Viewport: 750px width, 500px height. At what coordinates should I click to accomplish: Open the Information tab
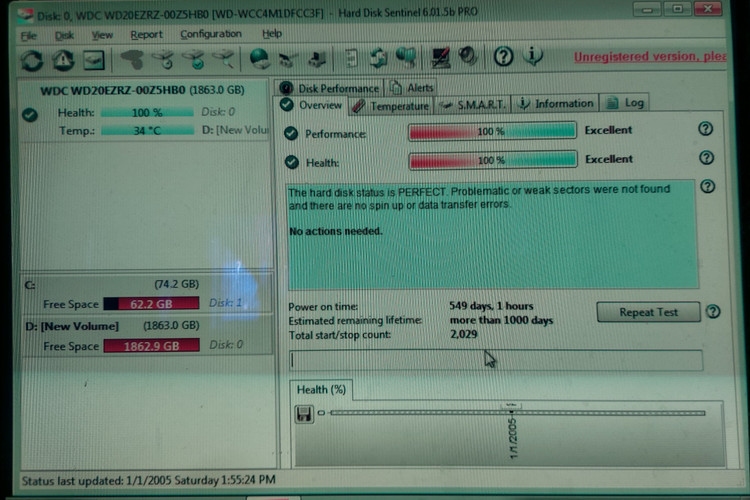click(x=556, y=103)
